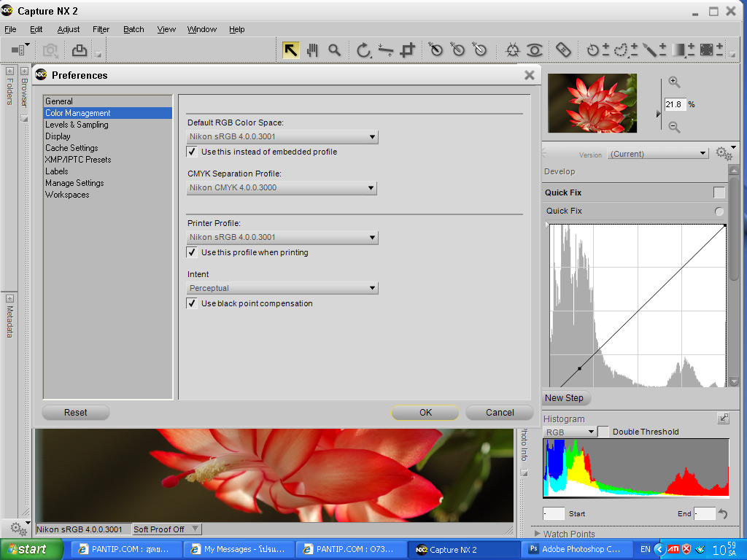The height and width of the screenshot is (560, 747).
Task: Open the View menu
Action: click(x=166, y=29)
